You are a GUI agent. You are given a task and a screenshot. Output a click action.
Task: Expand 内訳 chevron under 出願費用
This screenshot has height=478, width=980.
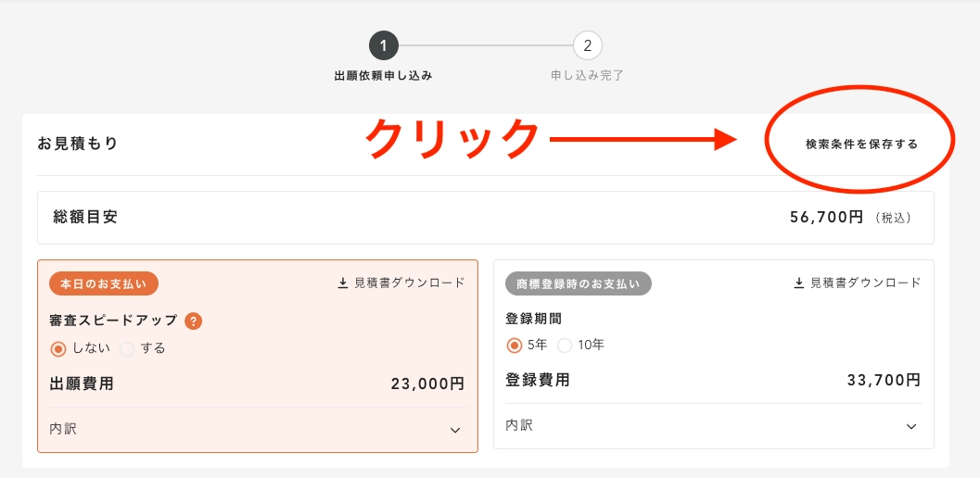(x=455, y=430)
